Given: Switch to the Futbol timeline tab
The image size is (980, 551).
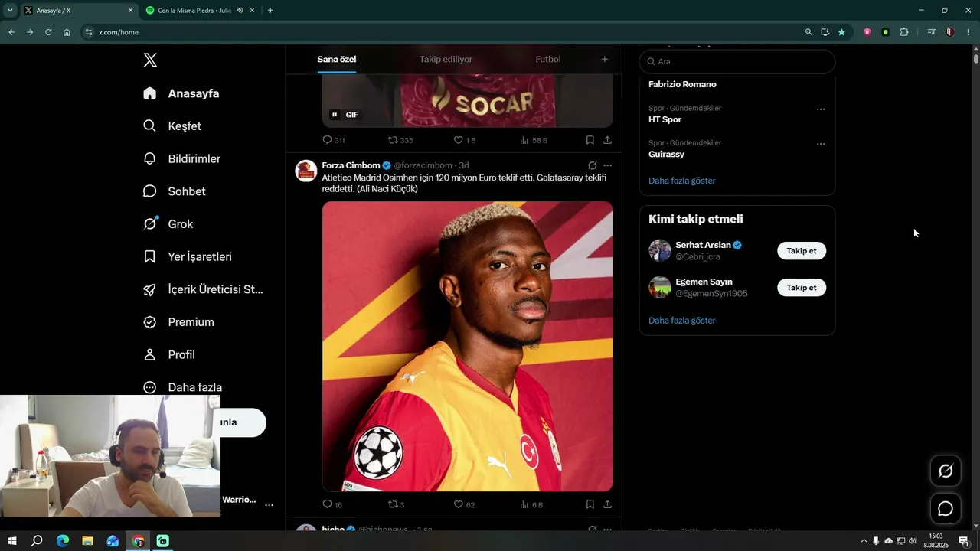Looking at the screenshot, I should coord(548,60).
